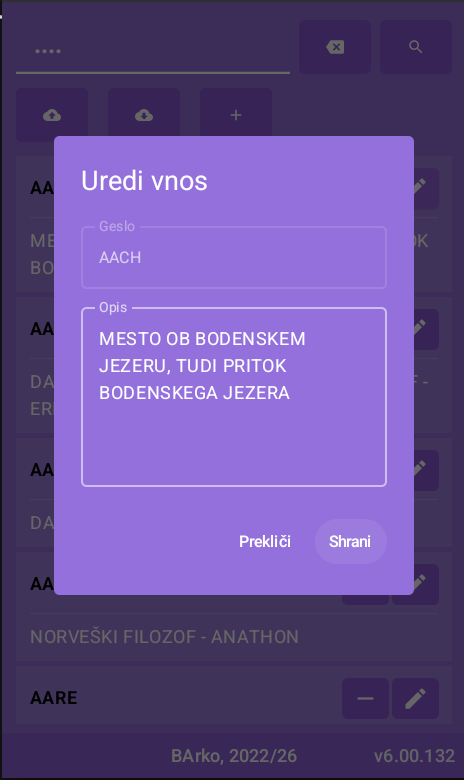Click pencil icon of third list entry
Viewport: 464px width, 780px height.
coord(426,470)
